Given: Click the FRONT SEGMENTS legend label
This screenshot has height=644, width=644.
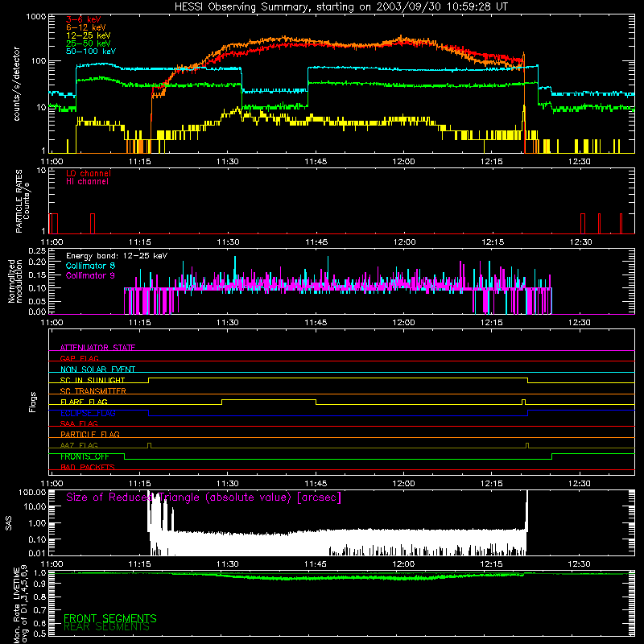Looking at the screenshot, I should pyautogui.click(x=110, y=618).
